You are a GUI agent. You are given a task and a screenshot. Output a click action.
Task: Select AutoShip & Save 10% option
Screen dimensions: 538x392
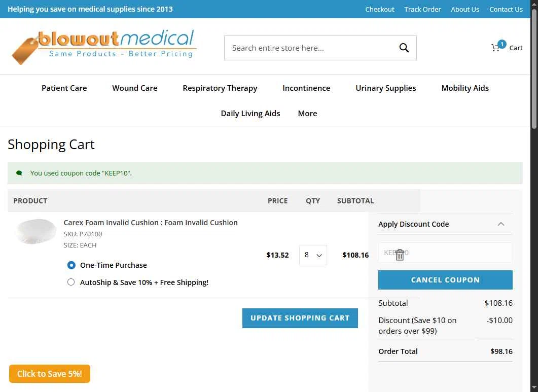pos(71,282)
